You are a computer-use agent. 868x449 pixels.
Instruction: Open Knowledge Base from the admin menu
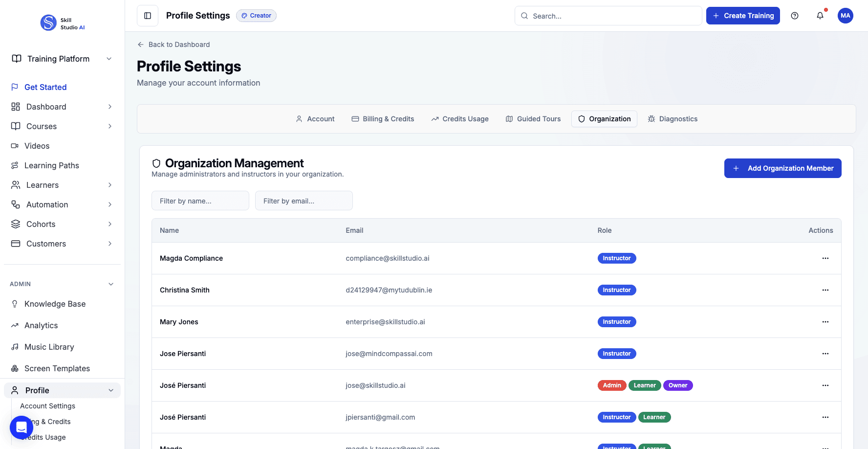[55, 304]
